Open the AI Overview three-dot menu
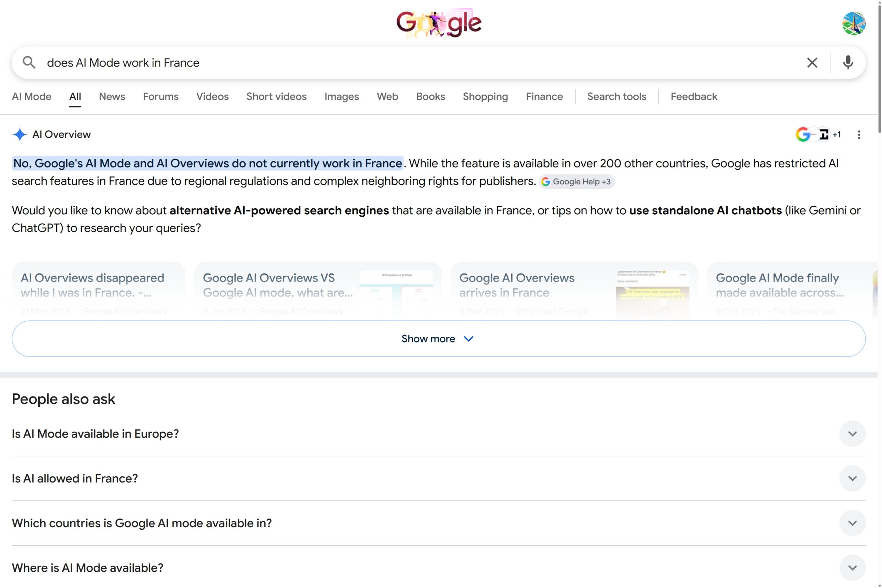 point(859,135)
